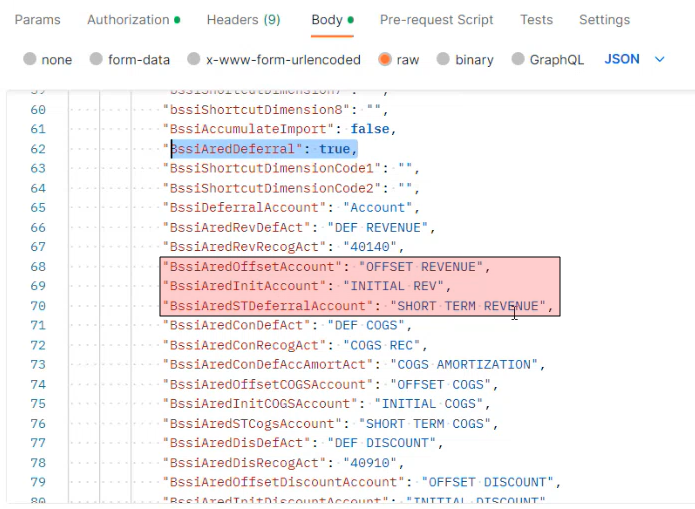Click the "DEF REVENUE" value
The height and width of the screenshot is (509, 695).
coord(378,227)
